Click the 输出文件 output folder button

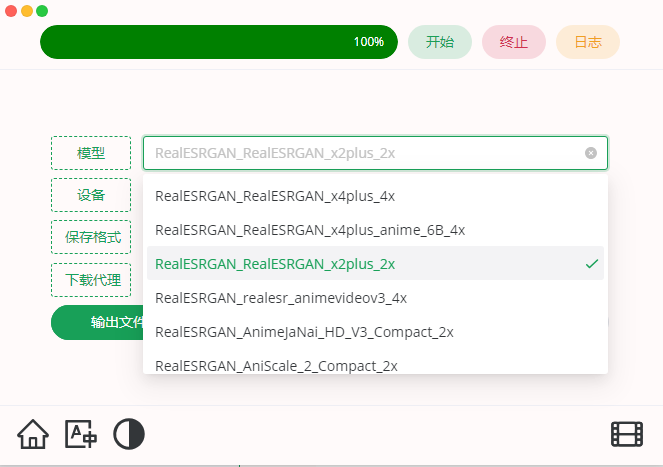coord(97,323)
